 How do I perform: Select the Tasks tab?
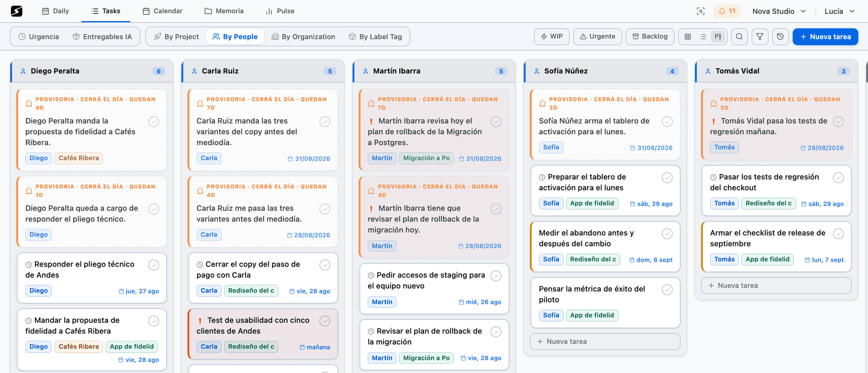click(x=106, y=11)
